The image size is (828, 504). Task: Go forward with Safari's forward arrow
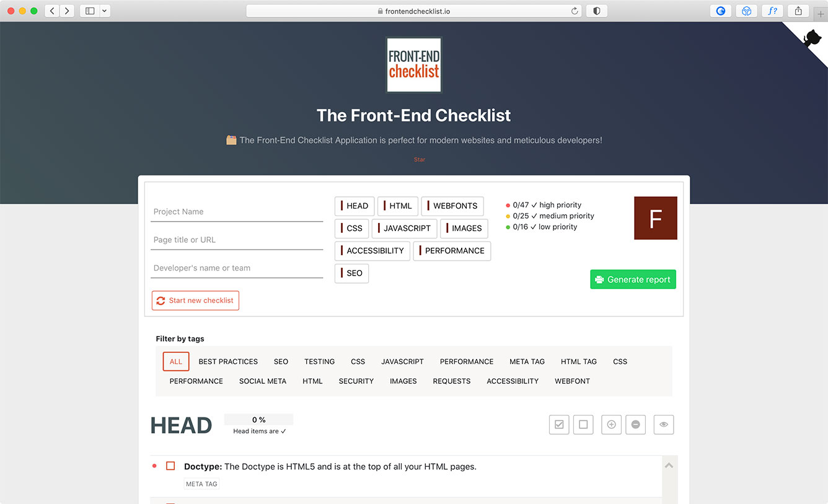pyautogui.click(x=67, y=11)
